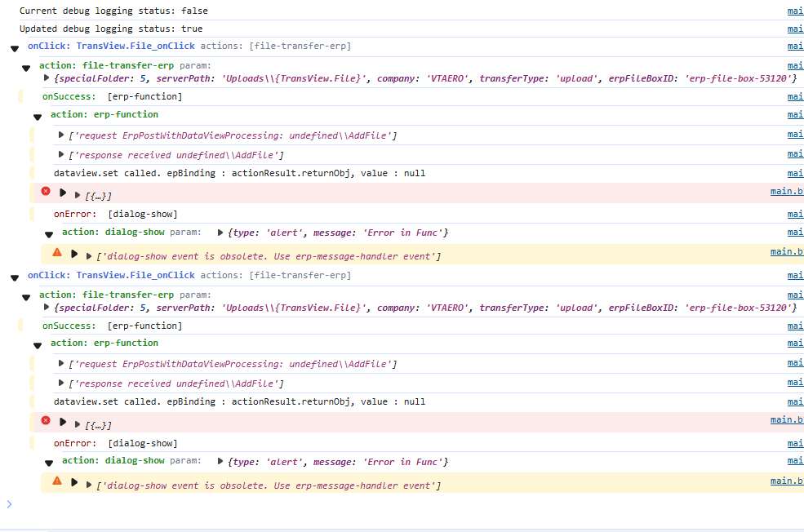This screenshot has width=804, height=532.
Task: Expand the [{…}] object in the second error row
Action: [x=78, y=424]
